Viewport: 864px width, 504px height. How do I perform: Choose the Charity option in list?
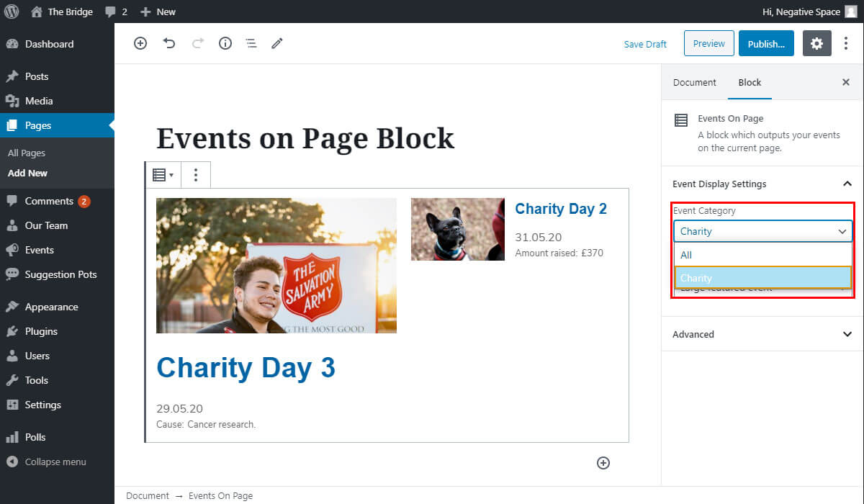[x=763, y=278]
